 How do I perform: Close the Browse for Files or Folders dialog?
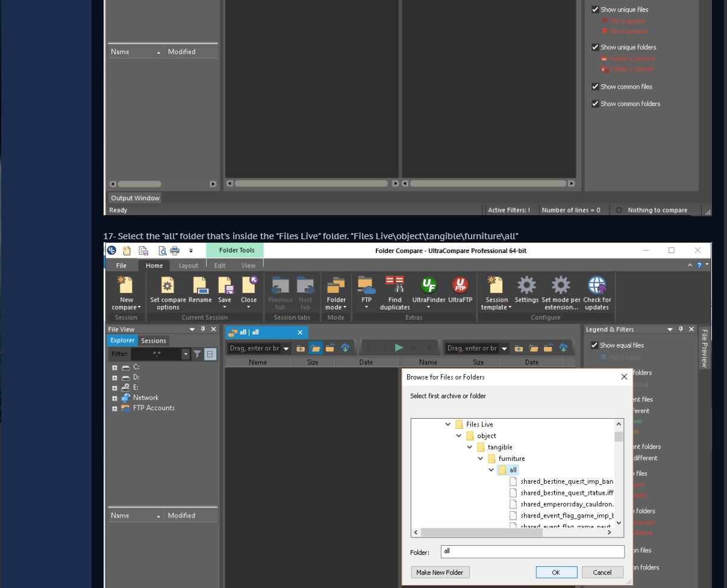click(624, 377)
